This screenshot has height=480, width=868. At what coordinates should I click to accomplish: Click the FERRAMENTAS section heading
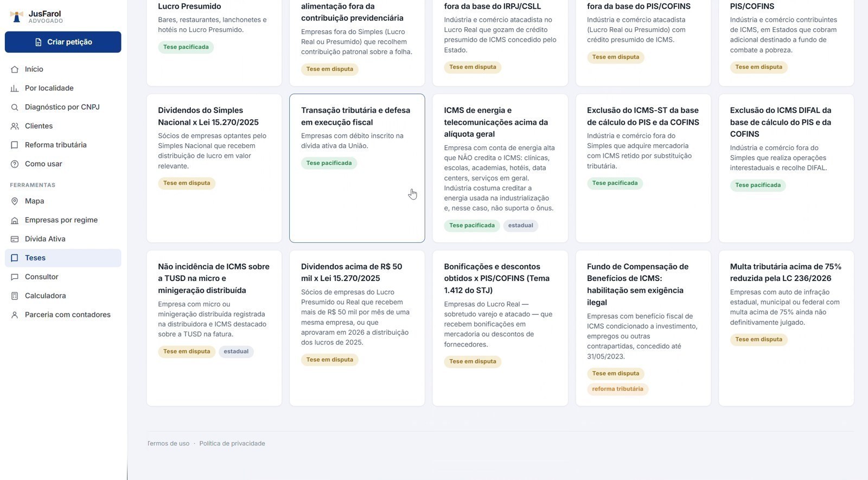click(x=33, y=185)
